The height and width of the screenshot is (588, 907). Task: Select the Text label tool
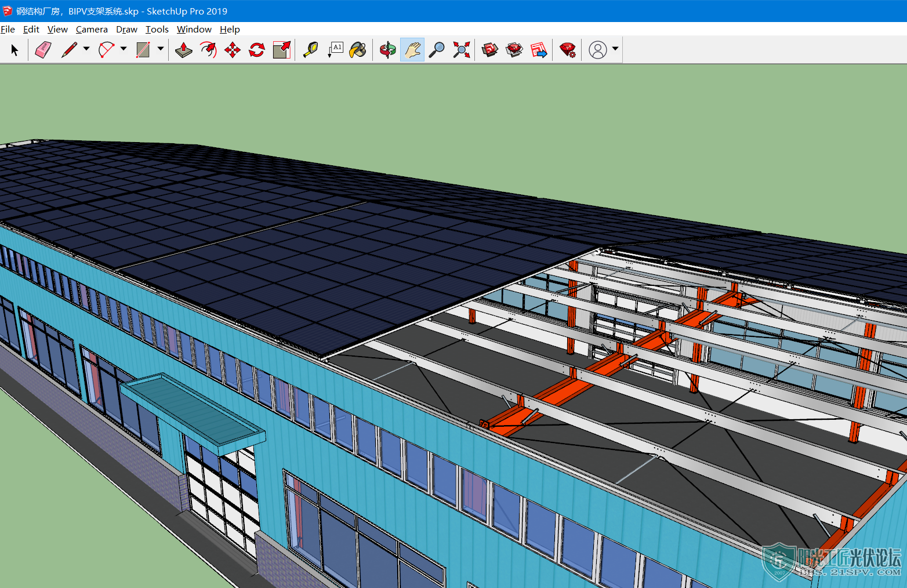335,50
